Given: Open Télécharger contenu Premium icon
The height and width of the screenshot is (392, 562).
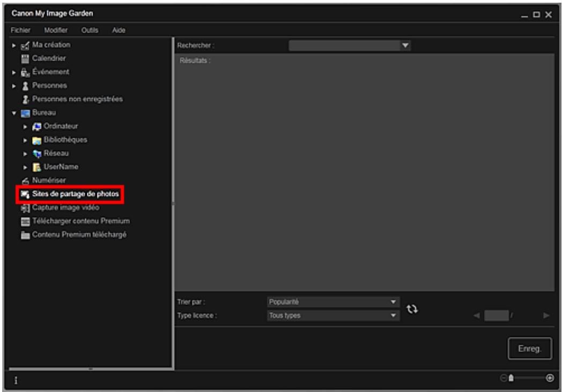Looking at the screenshot, I should coord(24,221).
